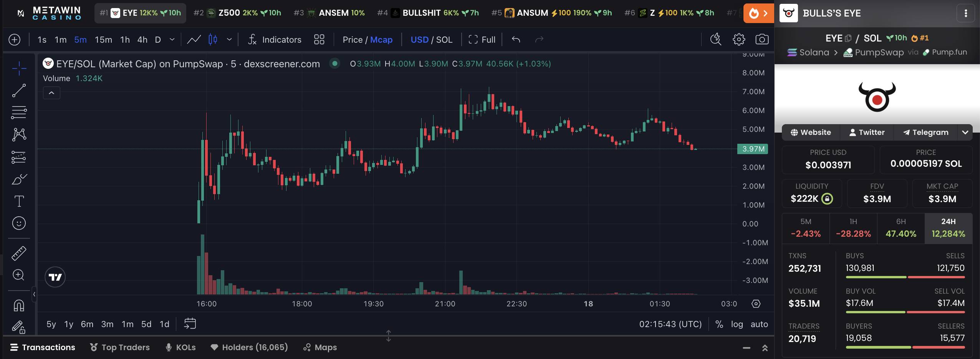980x359 pixels.
Task: Open the Top Traders tab
Action: tap(120, 347)
